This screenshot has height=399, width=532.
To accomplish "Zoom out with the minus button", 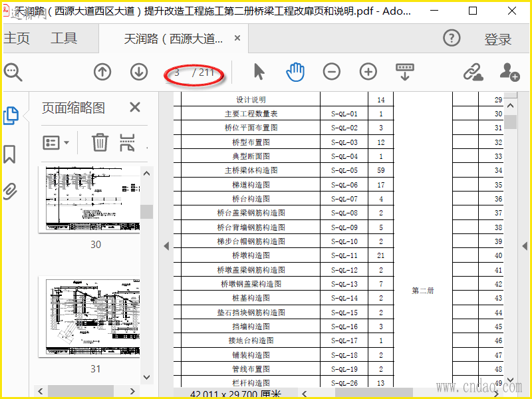I will (331, 72).
